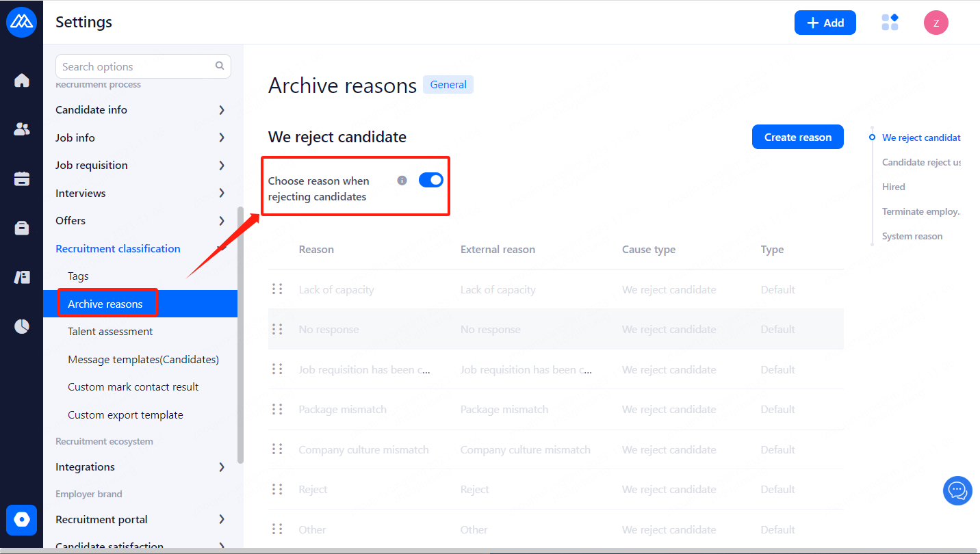The width and height of the screenshot is (980, 554).
Task: Open the Candidates people icon in sidebar
Action: (22, 129)
